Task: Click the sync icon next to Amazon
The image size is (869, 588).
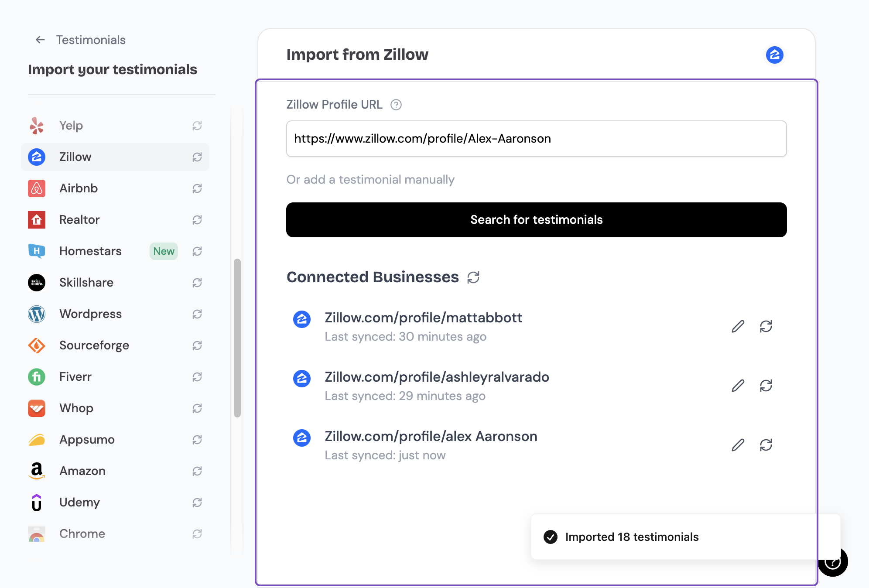Action: 197,471
